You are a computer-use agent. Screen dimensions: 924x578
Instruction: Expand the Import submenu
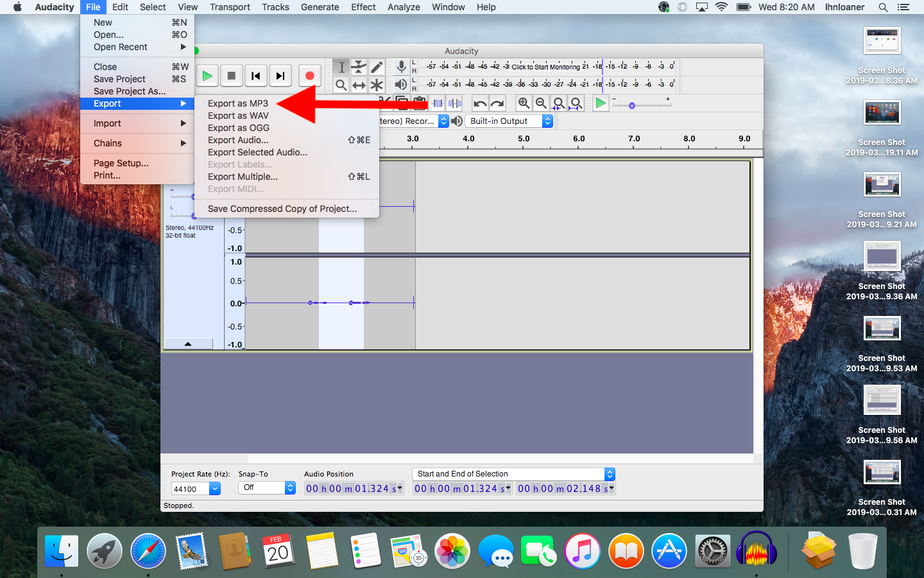137,123
